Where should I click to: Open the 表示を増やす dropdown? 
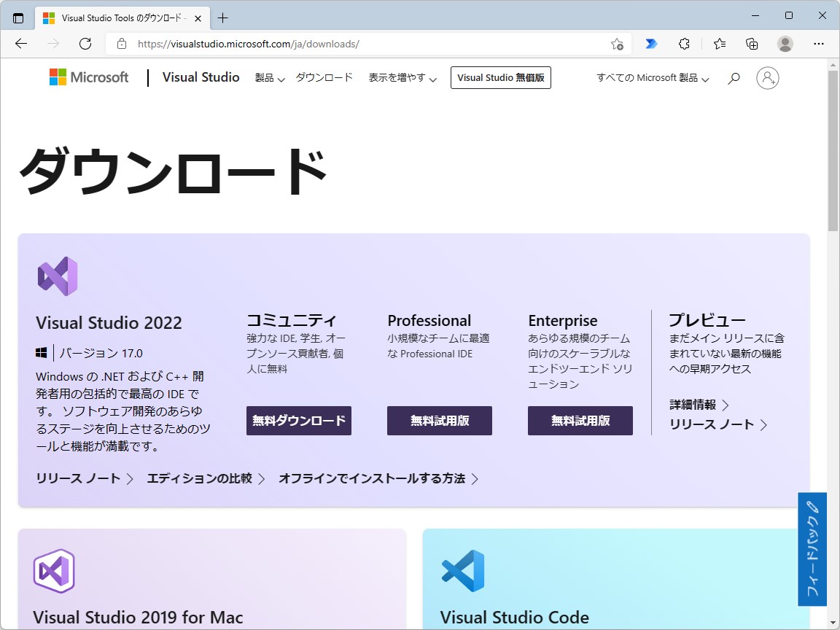point(402,77)
